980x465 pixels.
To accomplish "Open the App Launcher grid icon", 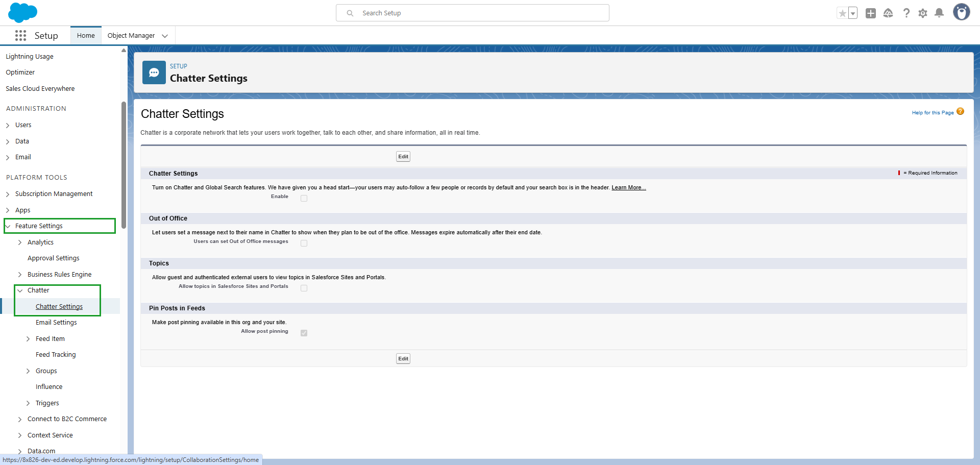I will [x=20, y=35].
